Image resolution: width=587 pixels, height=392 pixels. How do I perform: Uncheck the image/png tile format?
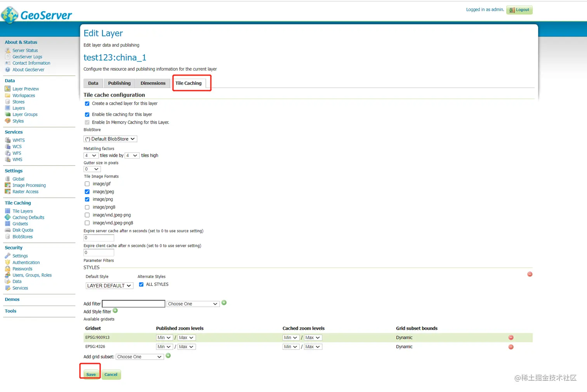pyautogui.click(x=87, y=199)
